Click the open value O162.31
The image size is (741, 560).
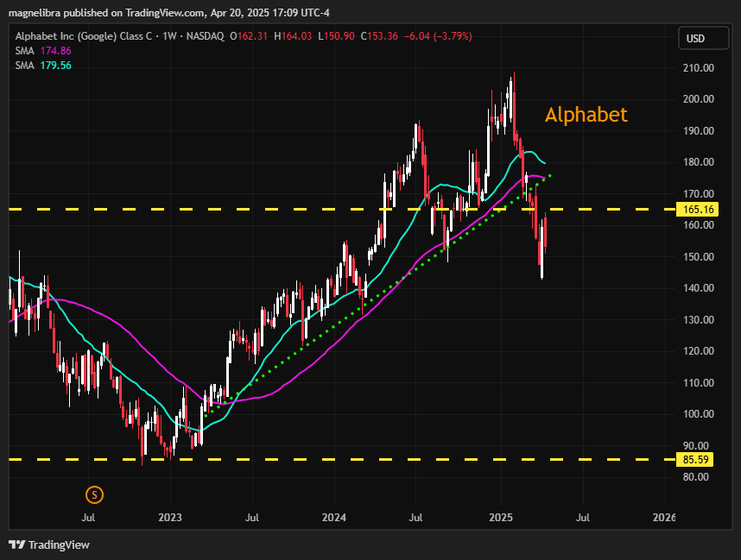(x=249, y=36)
